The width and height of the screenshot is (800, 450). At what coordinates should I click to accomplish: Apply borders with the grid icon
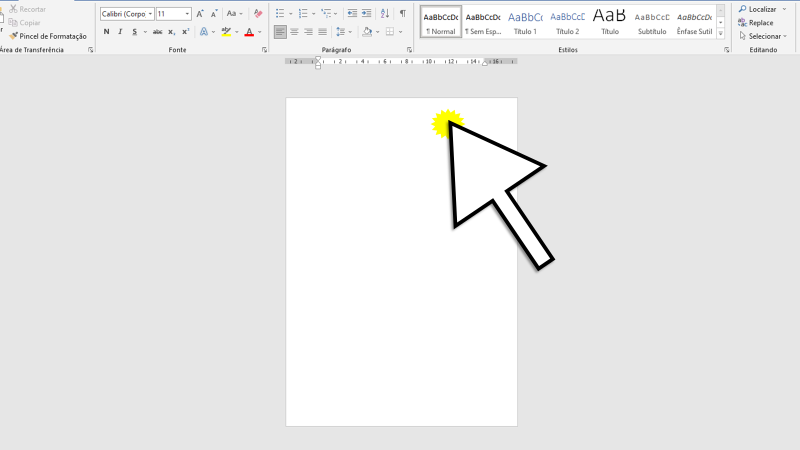click(x=390, y=32)
